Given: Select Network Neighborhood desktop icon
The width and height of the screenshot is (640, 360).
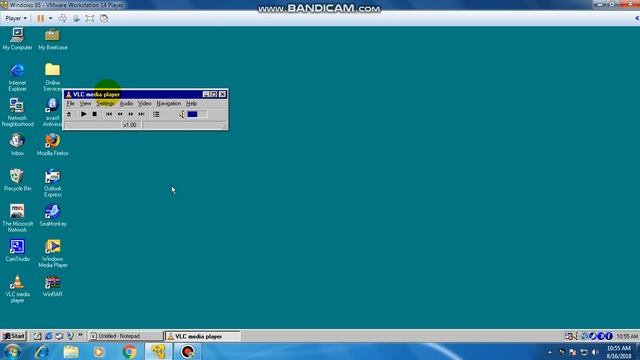Looking at the screenshot, I should coord(17,113).
